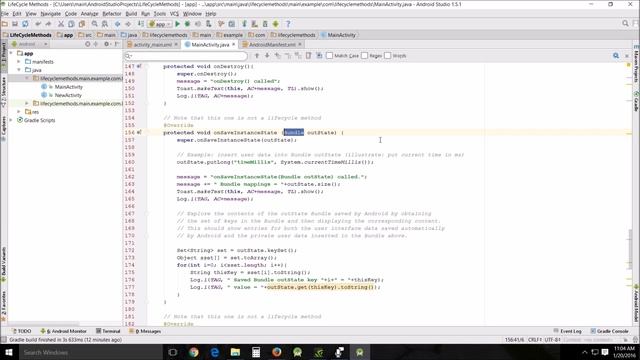Click the find text input field
The image size is (640, 360).
click(186, 56)
